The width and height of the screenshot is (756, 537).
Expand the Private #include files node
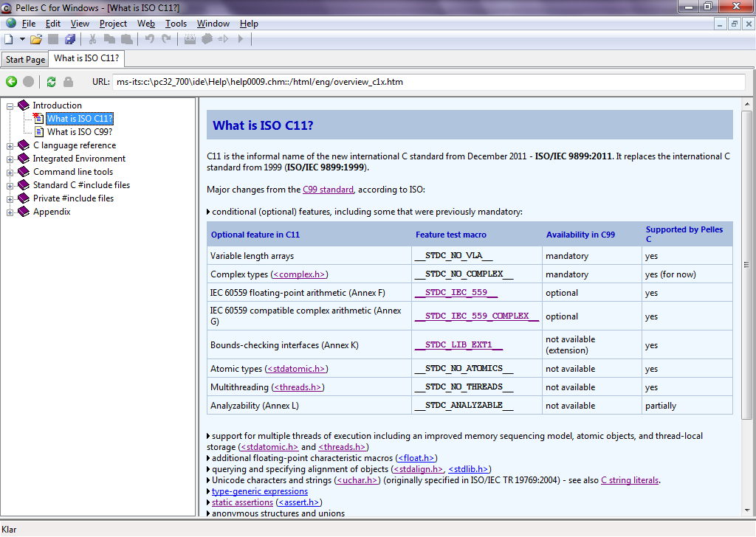[10, 199]
